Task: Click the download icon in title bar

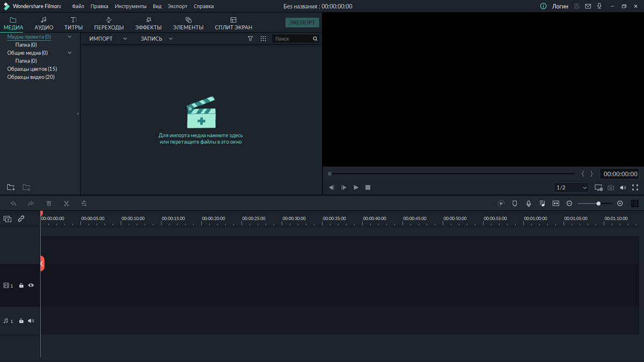Action: tap(599, 6)
